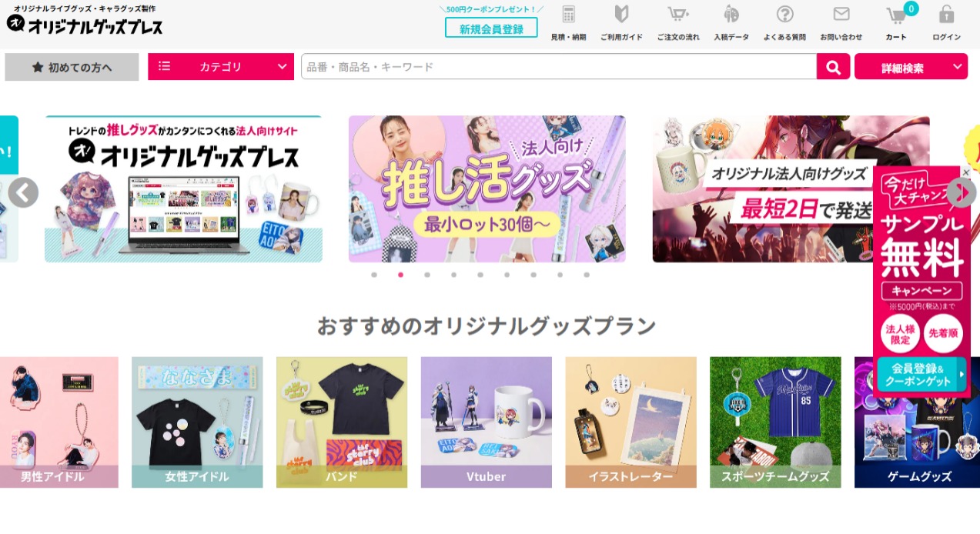The height and width of the screenshot is (534, 980).
Task: Open the 入稿データ icon
Action: point(731,15)
